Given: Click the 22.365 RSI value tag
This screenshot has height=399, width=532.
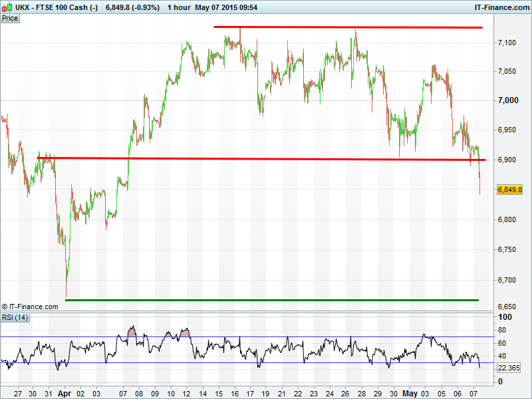Looking at the screenshot, I should point(510,368).
